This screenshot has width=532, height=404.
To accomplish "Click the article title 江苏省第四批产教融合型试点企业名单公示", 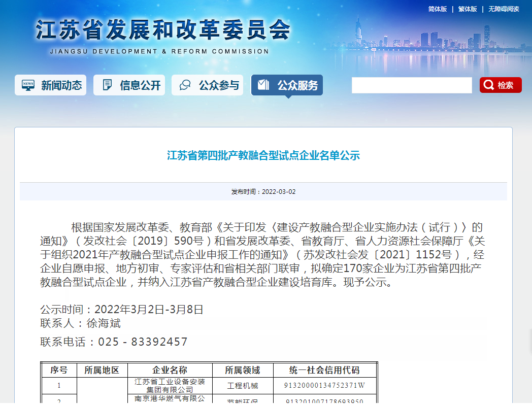I will pos(263,155).
